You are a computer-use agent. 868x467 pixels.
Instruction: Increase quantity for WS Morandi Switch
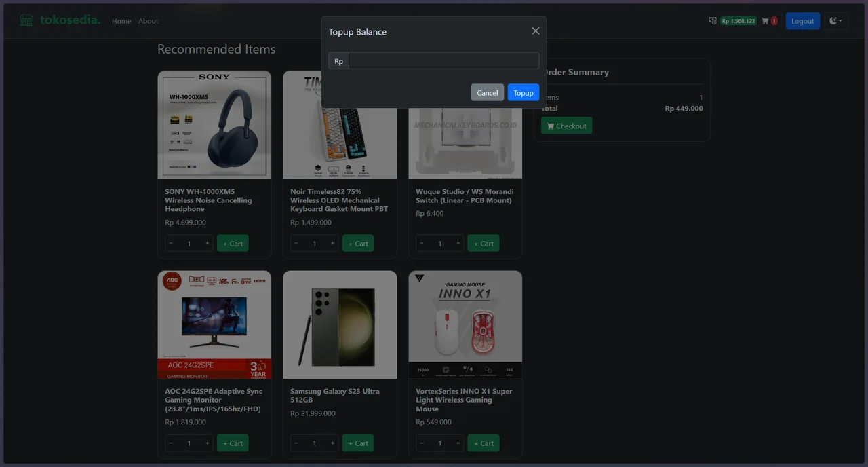(458, 244)
